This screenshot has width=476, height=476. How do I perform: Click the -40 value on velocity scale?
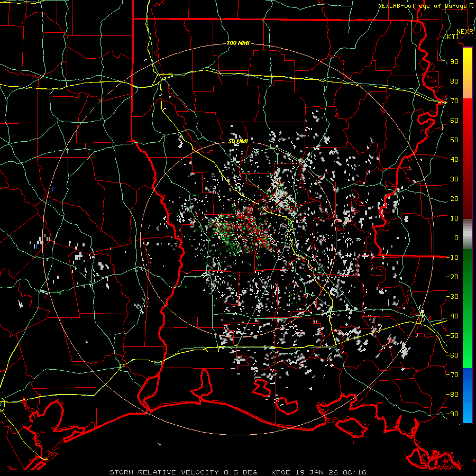[452, 316]
